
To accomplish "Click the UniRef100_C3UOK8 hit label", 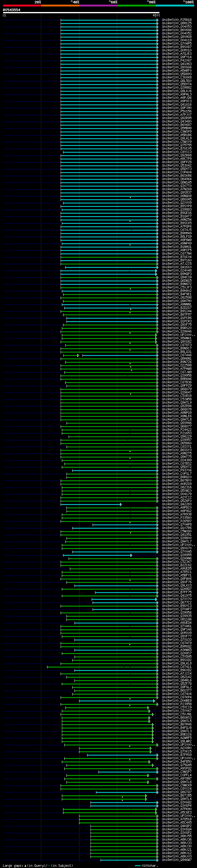I will point(177,78).
